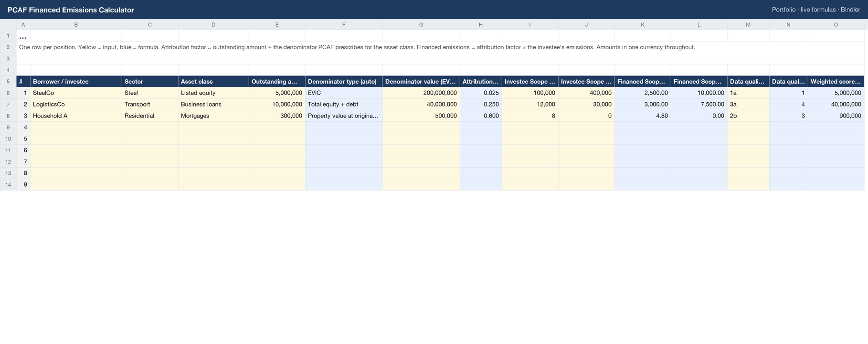Select column header O
The width and height of the screenshot is (868, 344).
point(836,24)
